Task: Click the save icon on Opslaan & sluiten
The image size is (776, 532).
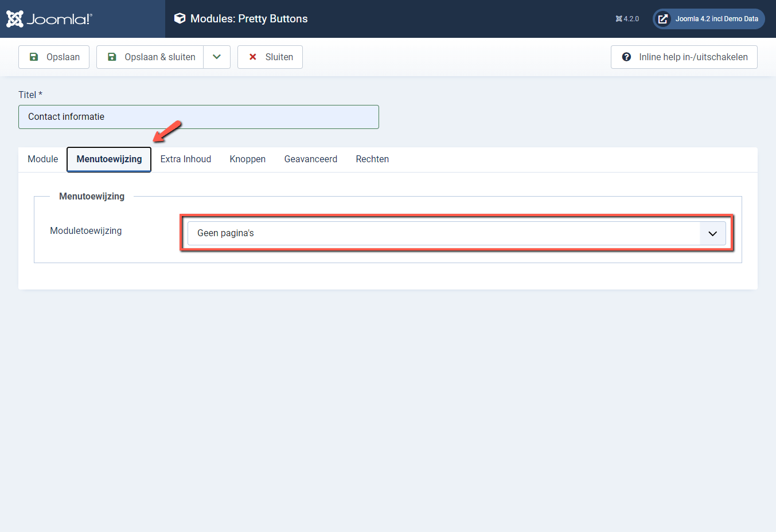Action: [x=111, y=57]
